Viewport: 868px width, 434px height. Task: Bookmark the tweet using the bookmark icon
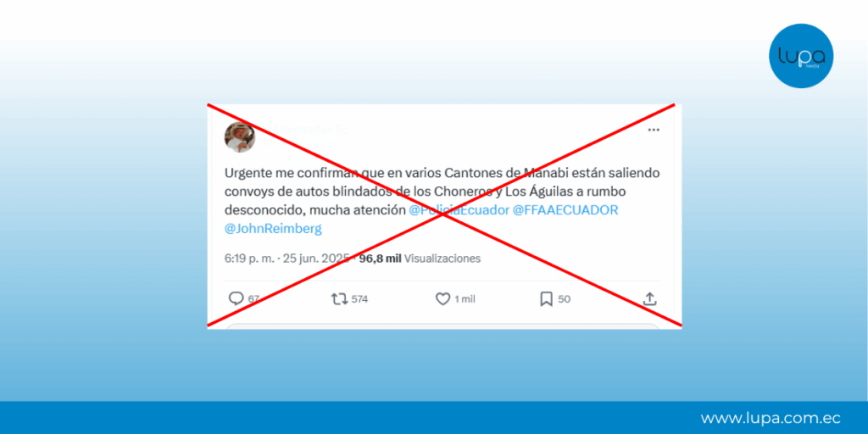(x=547, y=299)
